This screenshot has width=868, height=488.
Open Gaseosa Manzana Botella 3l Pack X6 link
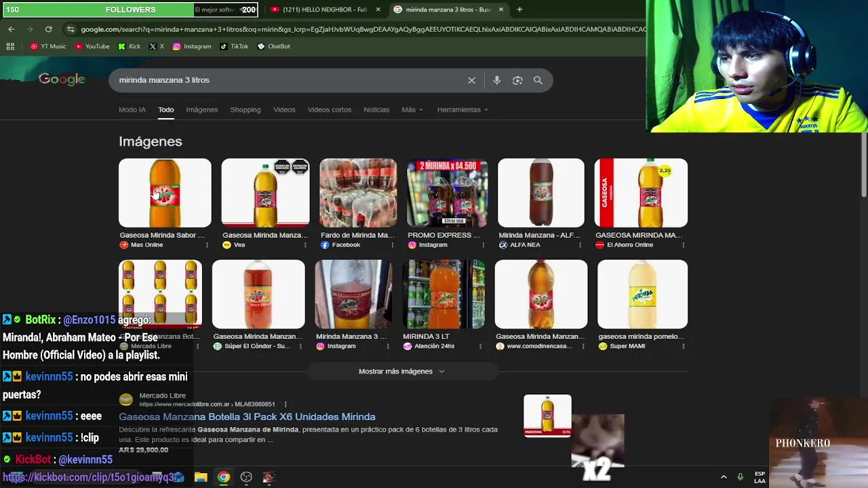pyautogui.click(x=247, y=417)
